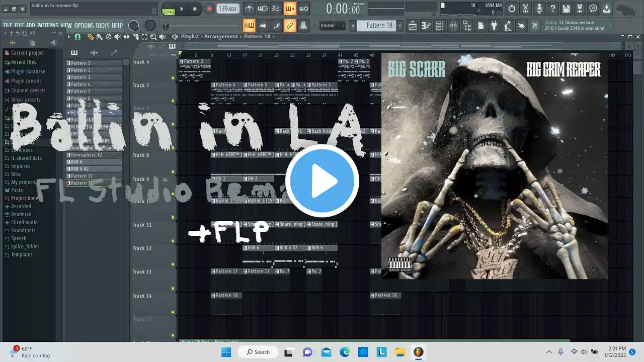
Task: Click the 139 tempo field
Action: (x=228, y=9)
